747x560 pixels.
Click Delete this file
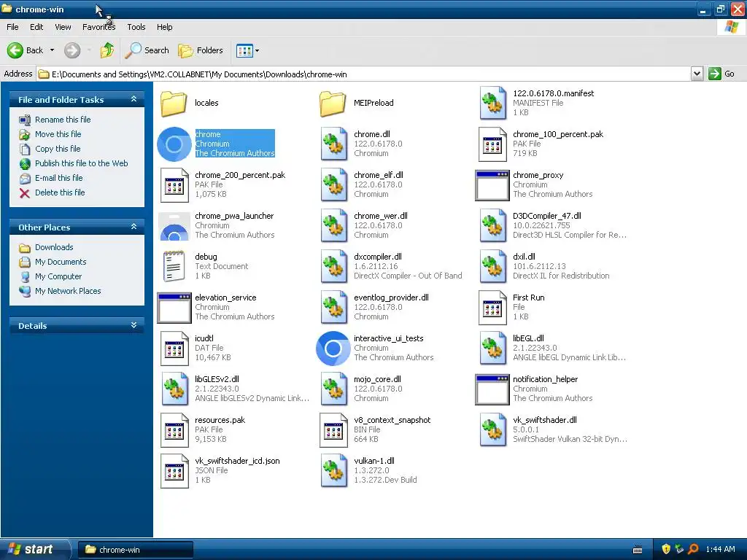(60, 192)
